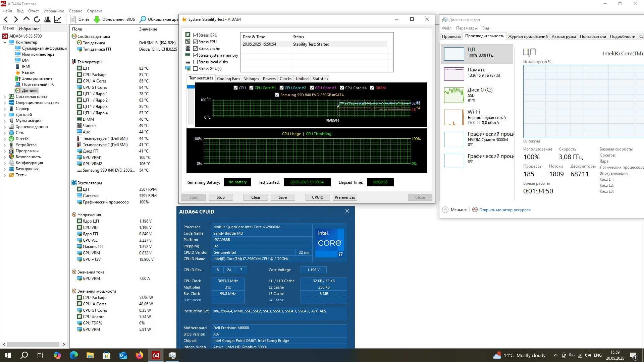
Task: Stop the stability test
Action: 220,197
